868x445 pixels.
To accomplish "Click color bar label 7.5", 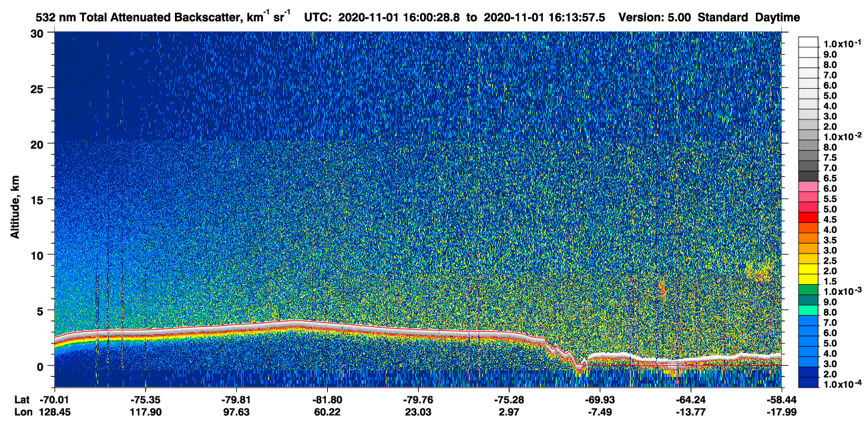I will click(x=830, y=157).
